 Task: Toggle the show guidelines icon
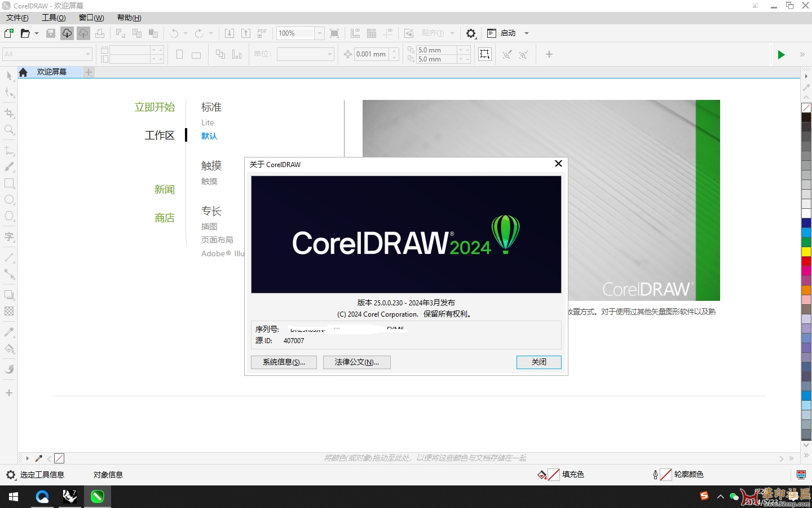click(388, 33)
